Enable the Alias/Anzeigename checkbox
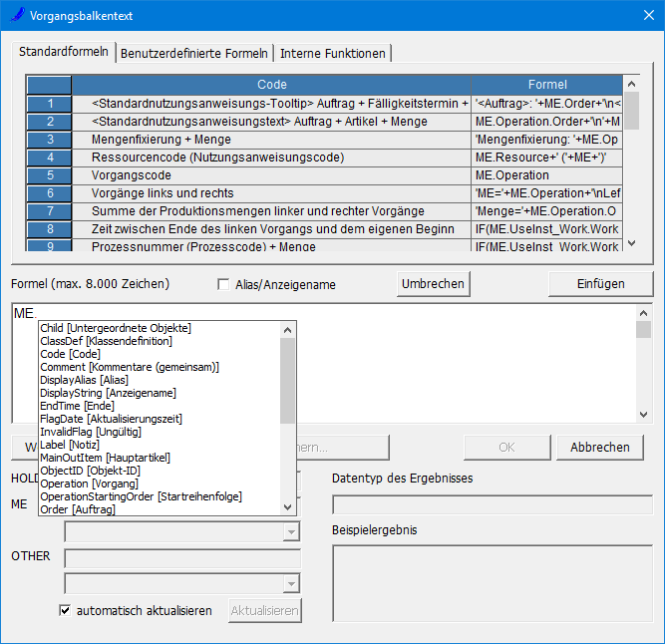Image resolution: width=665 pixels, height=644 pixels. (223, 285)
